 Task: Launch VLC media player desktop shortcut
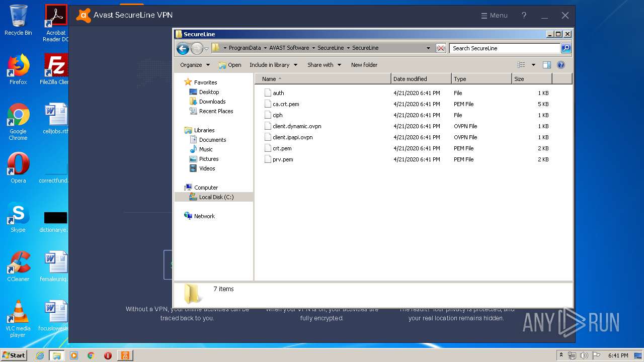click(x=18, y=319)
